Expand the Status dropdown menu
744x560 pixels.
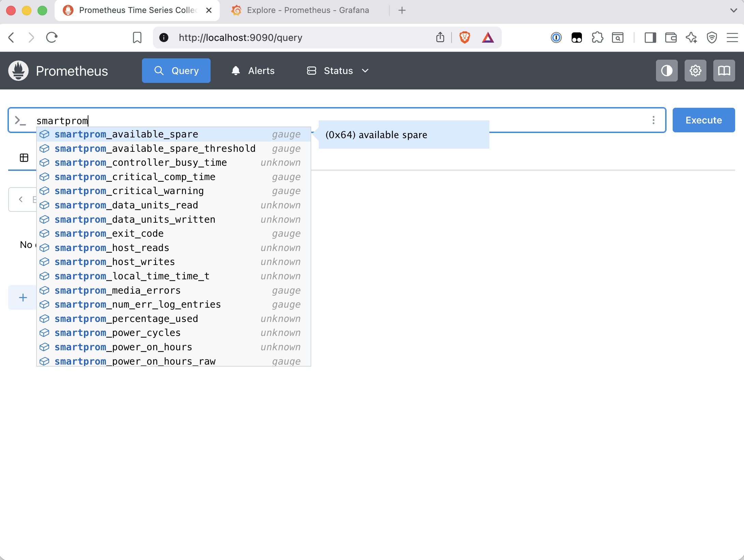(338, 71)
